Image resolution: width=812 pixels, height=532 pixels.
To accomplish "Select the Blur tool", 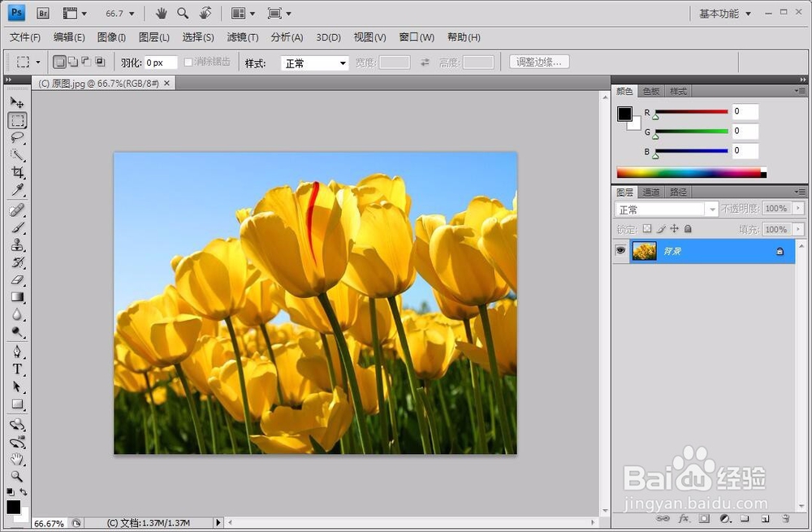I will tap(17, 314).
